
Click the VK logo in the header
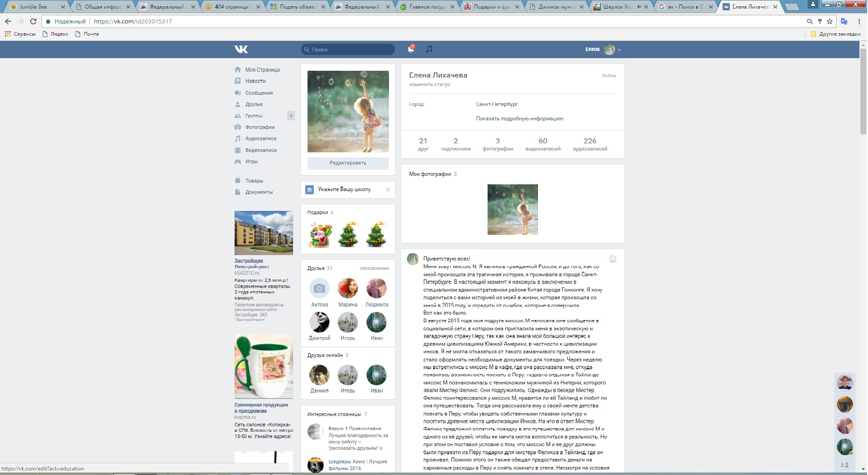[x=241, y=49]
